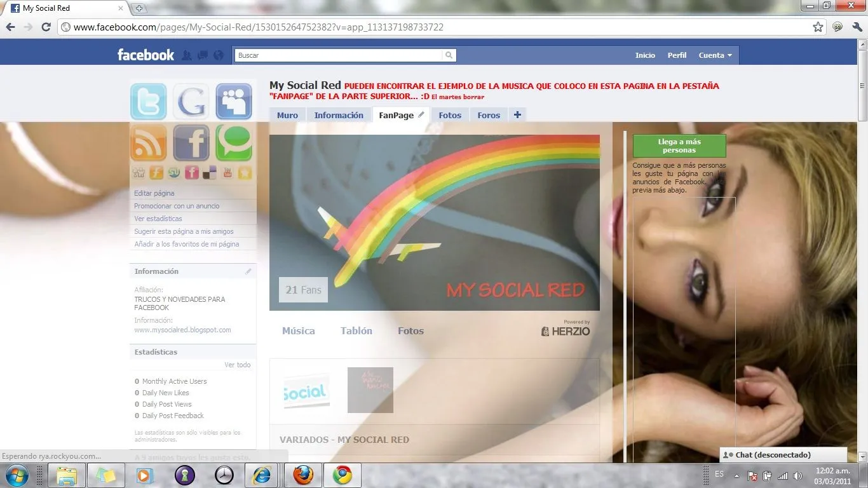Open the green Technorati speech bubble icon
Viewport: 868px width, 488px height.
[234, 143]
